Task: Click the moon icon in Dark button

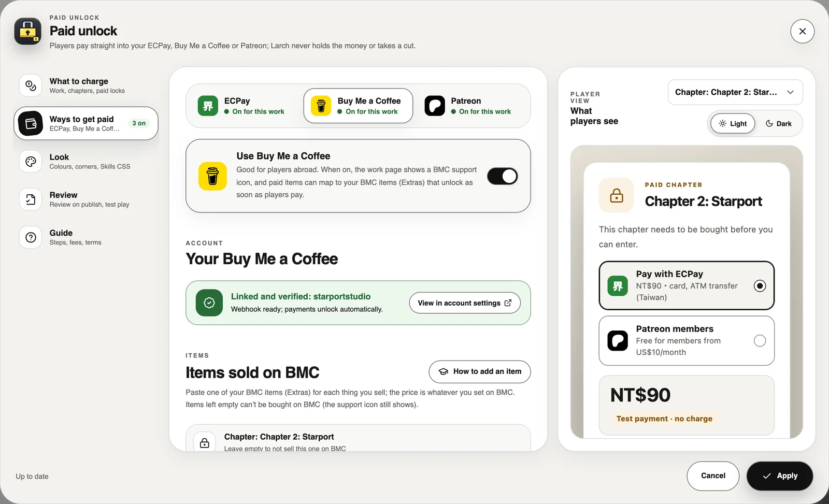Action: 769,124
